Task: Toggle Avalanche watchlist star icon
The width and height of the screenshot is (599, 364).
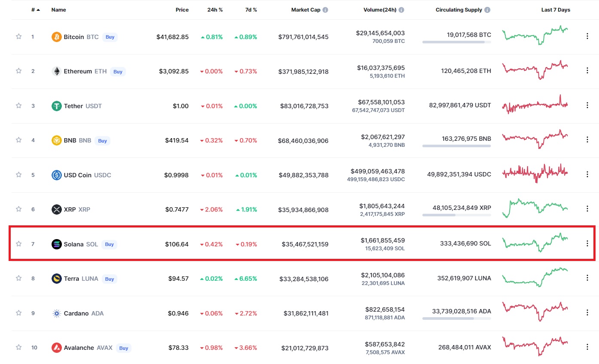Action: point(18,347)
